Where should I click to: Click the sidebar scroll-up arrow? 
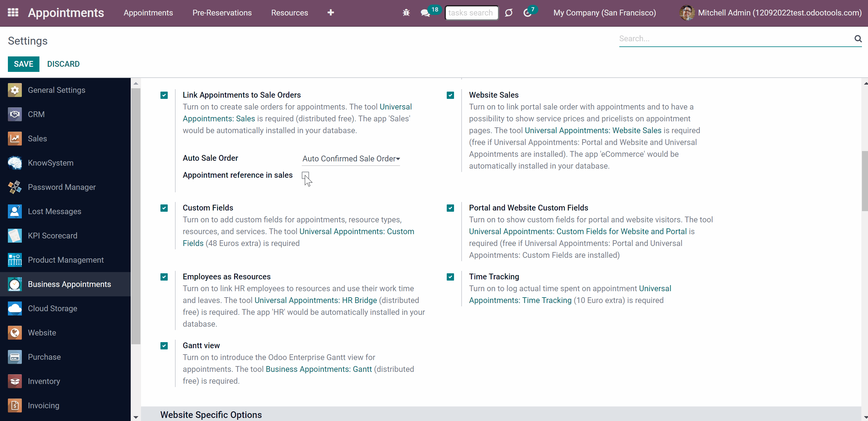136,83
